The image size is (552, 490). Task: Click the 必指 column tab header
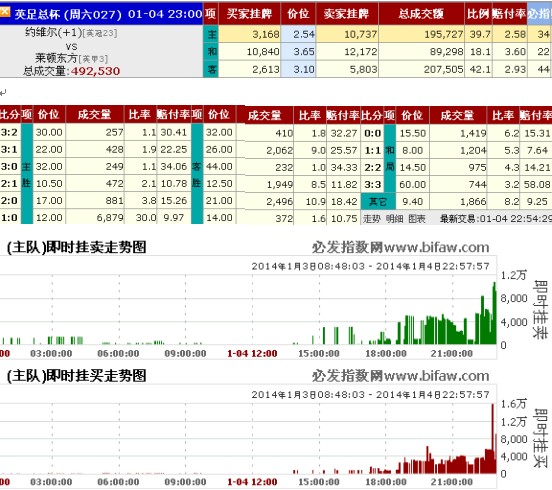539,14
